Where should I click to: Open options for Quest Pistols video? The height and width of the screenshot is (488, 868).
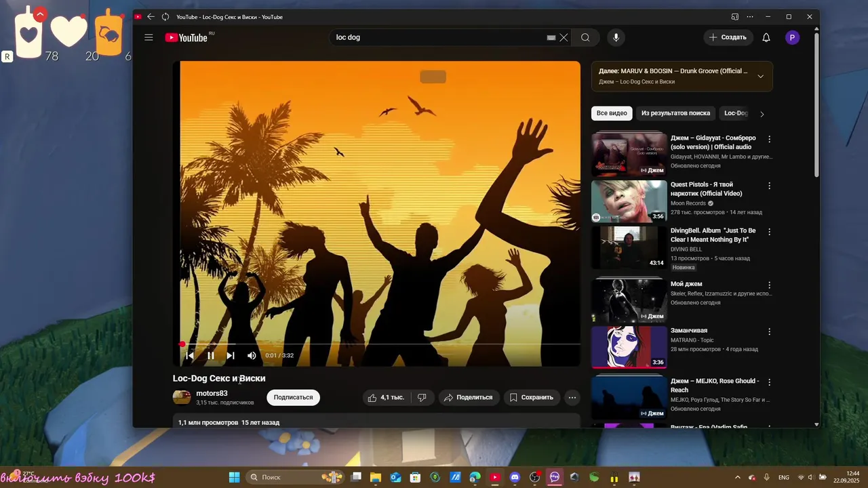coord(769,185)
